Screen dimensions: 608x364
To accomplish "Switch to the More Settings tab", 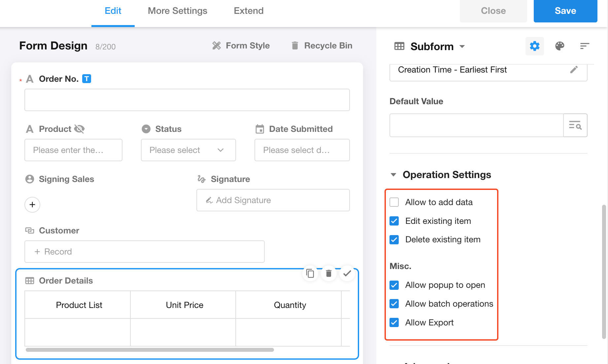I will [x=177, y=11].
